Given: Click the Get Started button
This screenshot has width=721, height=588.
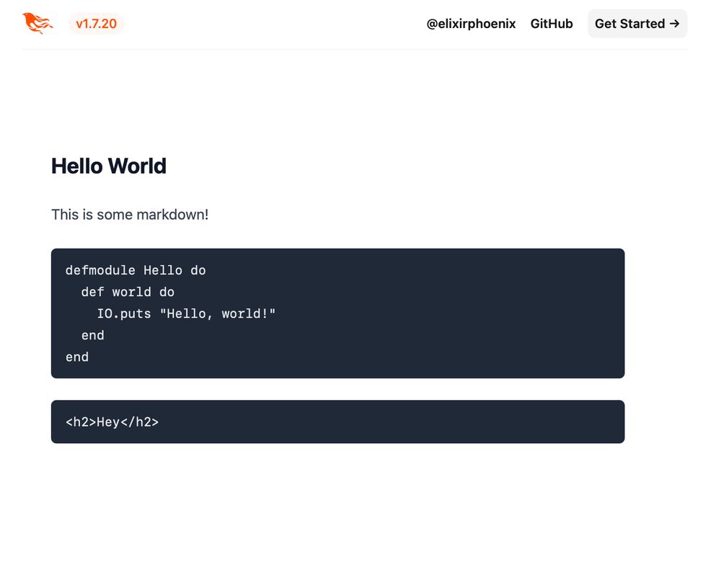Looking at the screenshot, I should (x=637, y=24).
